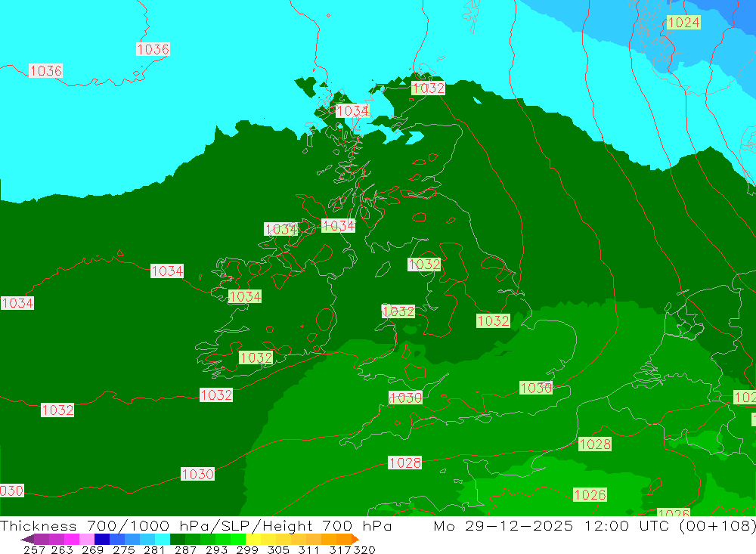Click the '(00+108)' forecast hour text

click(717, 525)
